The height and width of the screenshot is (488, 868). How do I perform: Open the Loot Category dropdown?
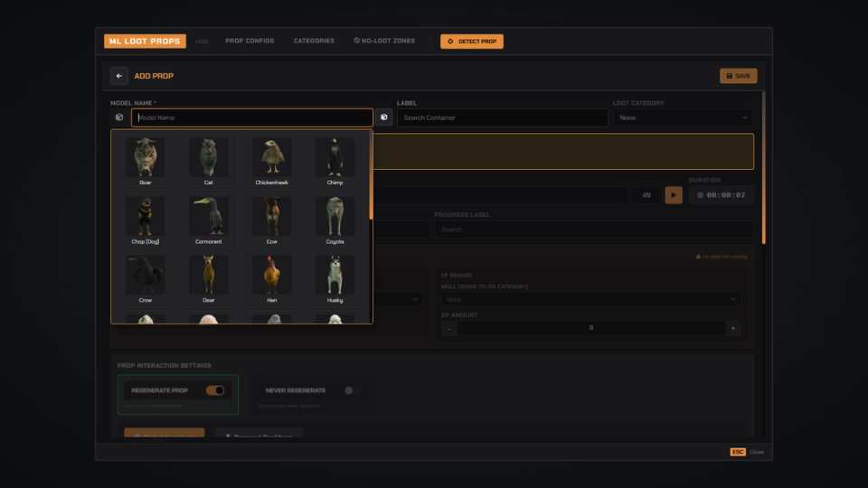pos(684,117)
